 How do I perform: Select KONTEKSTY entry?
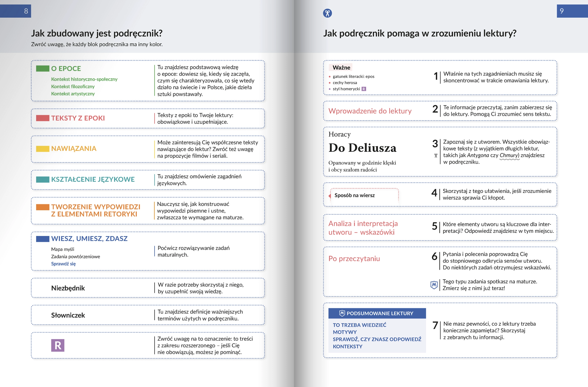347,346
